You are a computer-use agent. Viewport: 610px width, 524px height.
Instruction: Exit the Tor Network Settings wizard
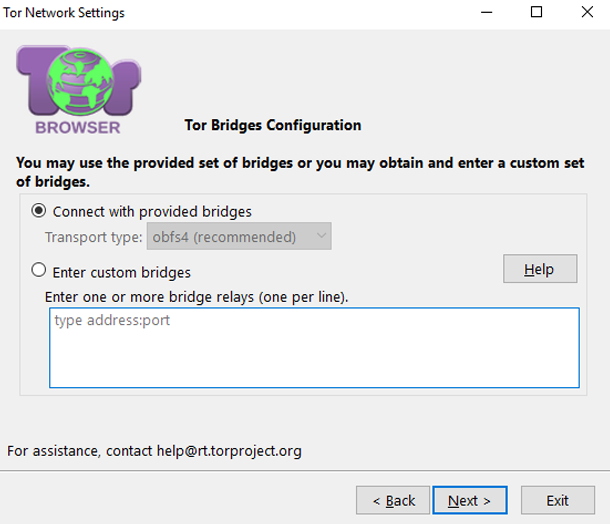pyautogui.click(x=557, y=500)
